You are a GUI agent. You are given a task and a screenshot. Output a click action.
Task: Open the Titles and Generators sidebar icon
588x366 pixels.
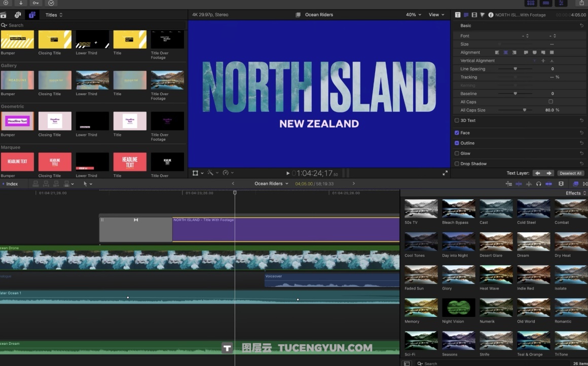point(32,15)
